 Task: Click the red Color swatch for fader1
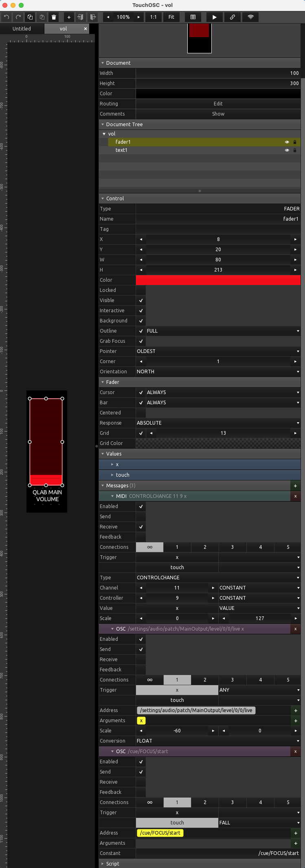218,280
